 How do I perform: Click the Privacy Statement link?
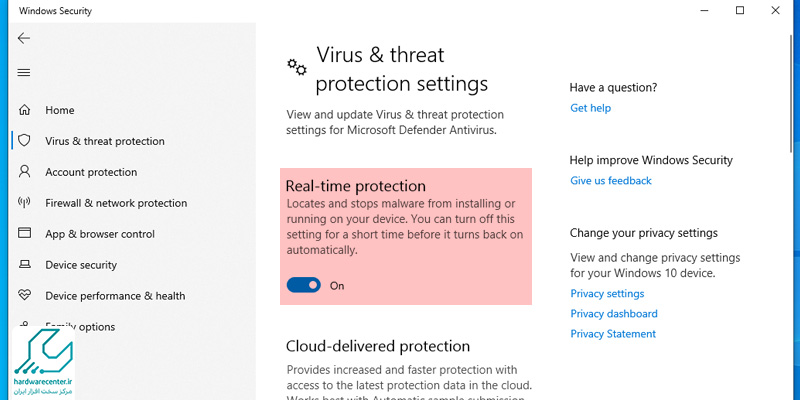click(613, 334)
